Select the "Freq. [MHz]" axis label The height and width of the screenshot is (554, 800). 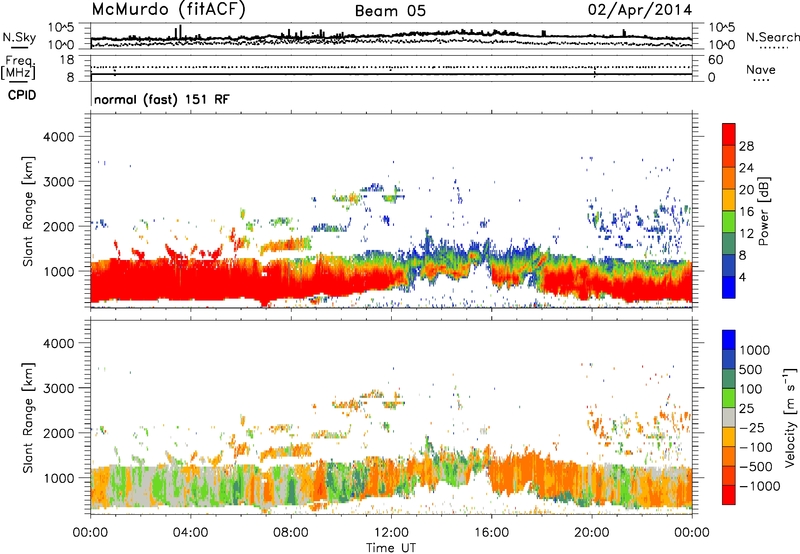pos(19,67)
